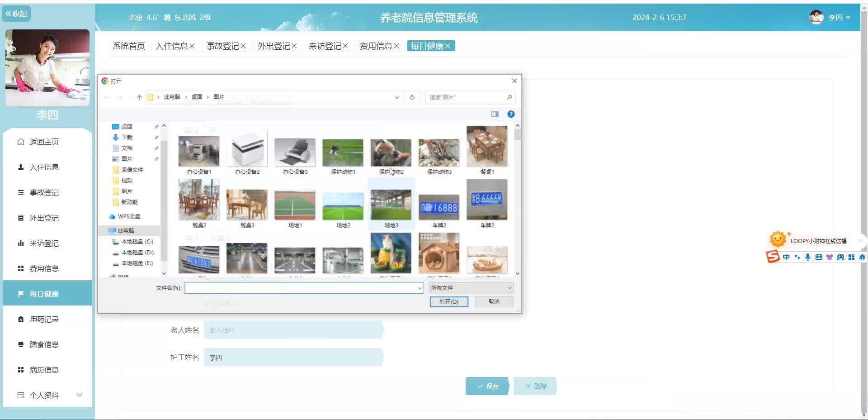This screenshot has width=868, height=420.
Task: Toggle Chinese/English input on the Sogou bar
Action: click(x=786, y=257)
